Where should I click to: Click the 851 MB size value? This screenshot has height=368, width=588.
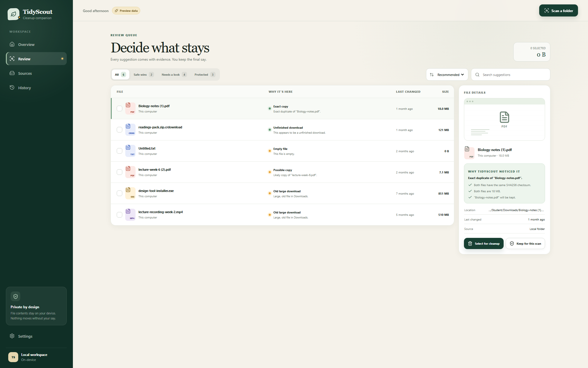tap(443, 193)
